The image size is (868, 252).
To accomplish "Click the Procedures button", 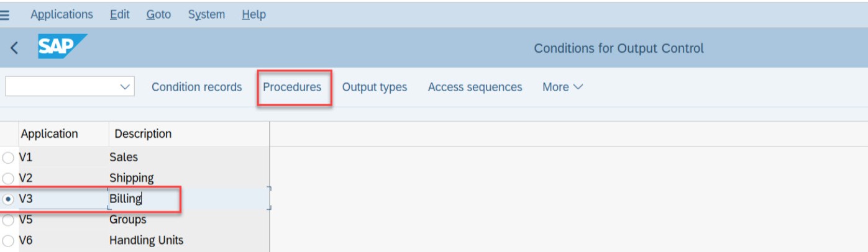I will pyautogui.click(x=292, y=88).
